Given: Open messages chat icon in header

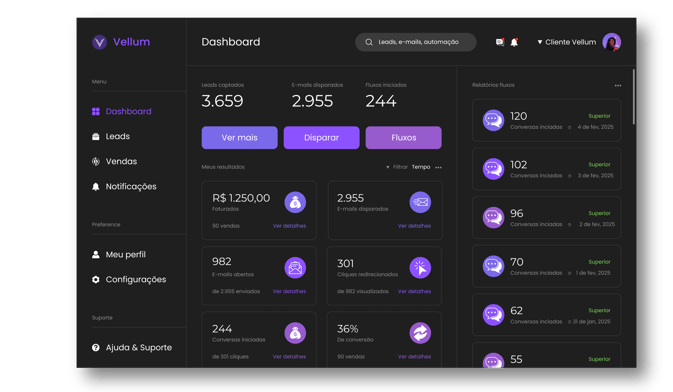Looking at the screenshot, I should tap(500, 42).
